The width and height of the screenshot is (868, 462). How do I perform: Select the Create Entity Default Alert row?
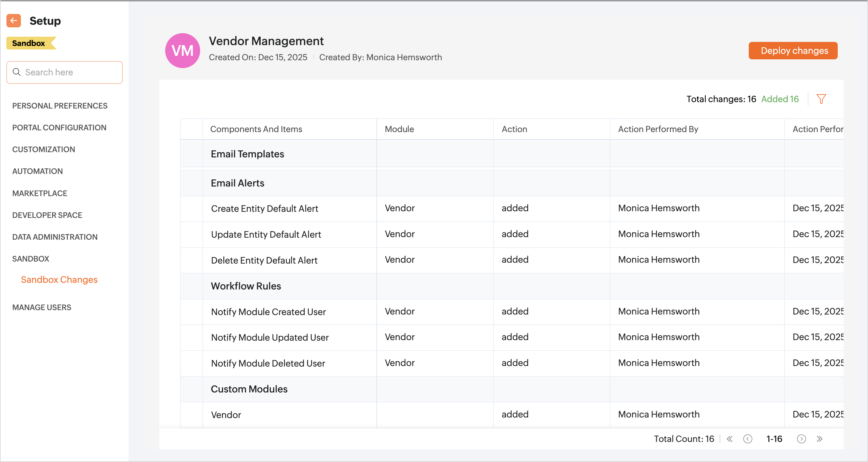(x=264, y=209)
